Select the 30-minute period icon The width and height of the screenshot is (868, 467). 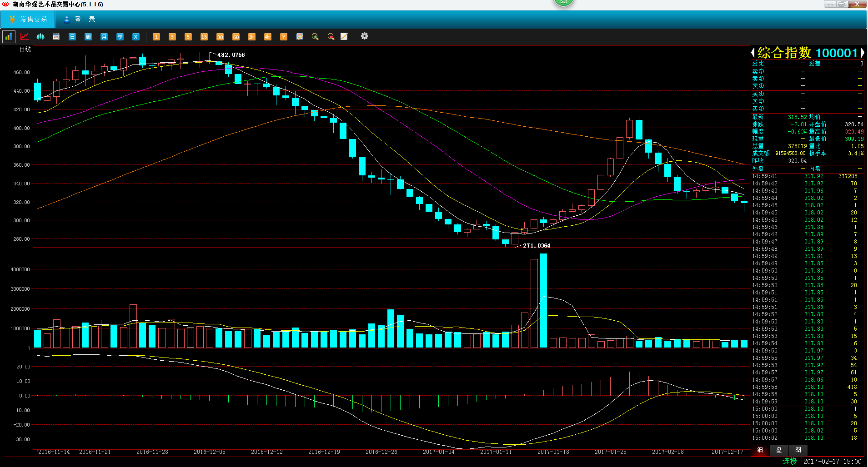[220, 37]
